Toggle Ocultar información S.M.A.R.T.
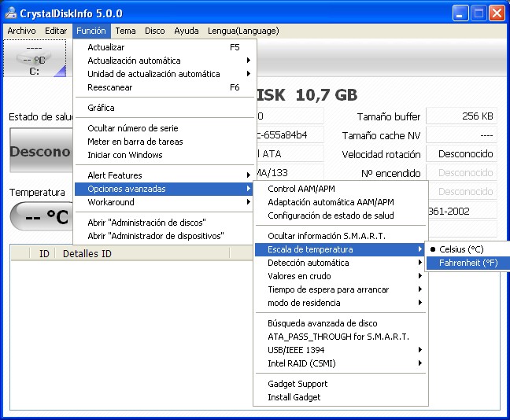510x420 pixels. click(340, 236)
